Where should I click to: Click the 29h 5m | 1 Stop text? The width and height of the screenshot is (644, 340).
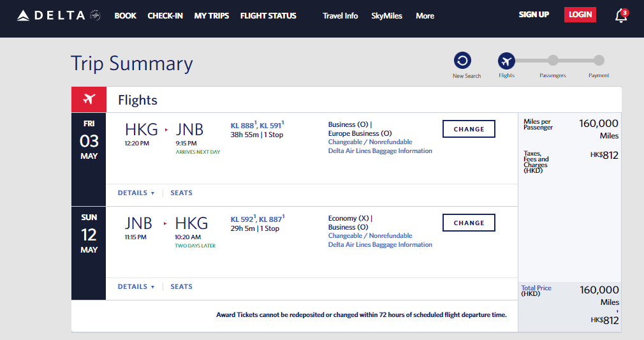pos(254,228)
